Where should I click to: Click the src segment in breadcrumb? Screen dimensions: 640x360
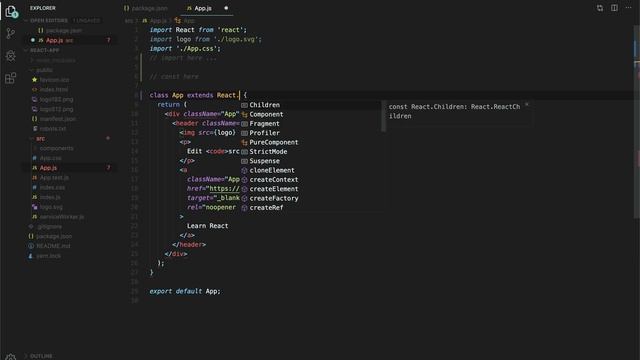coord(129,20)
